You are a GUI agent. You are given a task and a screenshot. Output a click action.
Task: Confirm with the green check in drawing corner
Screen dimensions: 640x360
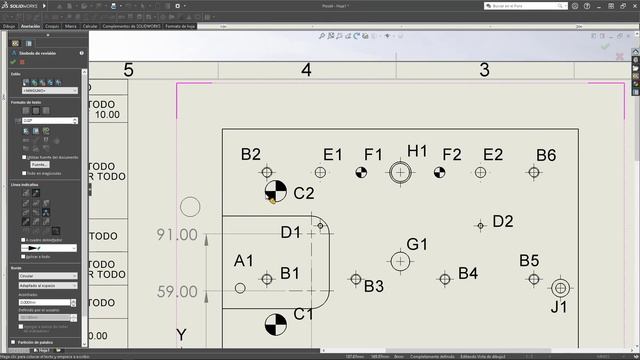(x=605, y=47)
